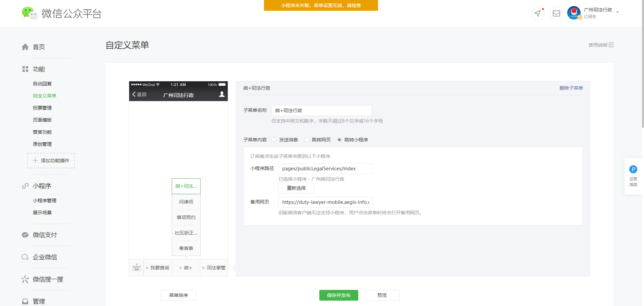Viewport: 644px width, 306px height.
Task: Select 司法掌管 bottom menu in preview
Action: click(214, 268)
